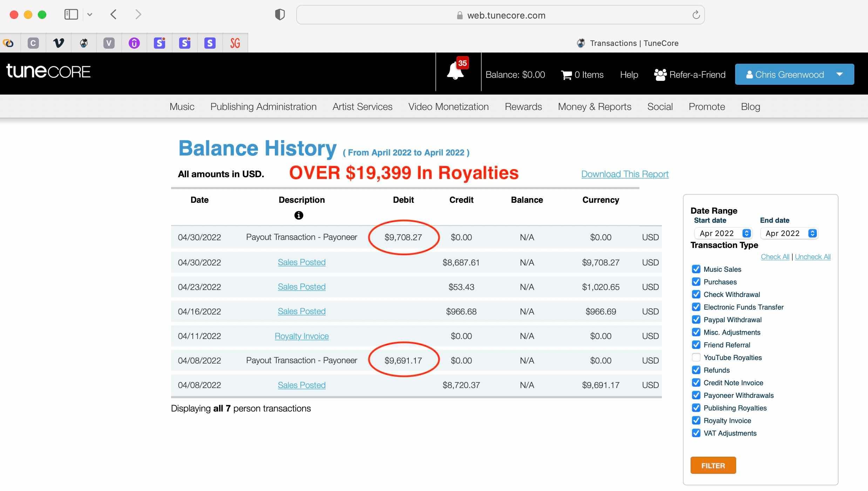The height and width of the screenshot is (491, 868).
Task: Toggle the Refunds checkbox
Action: point(696,370)
